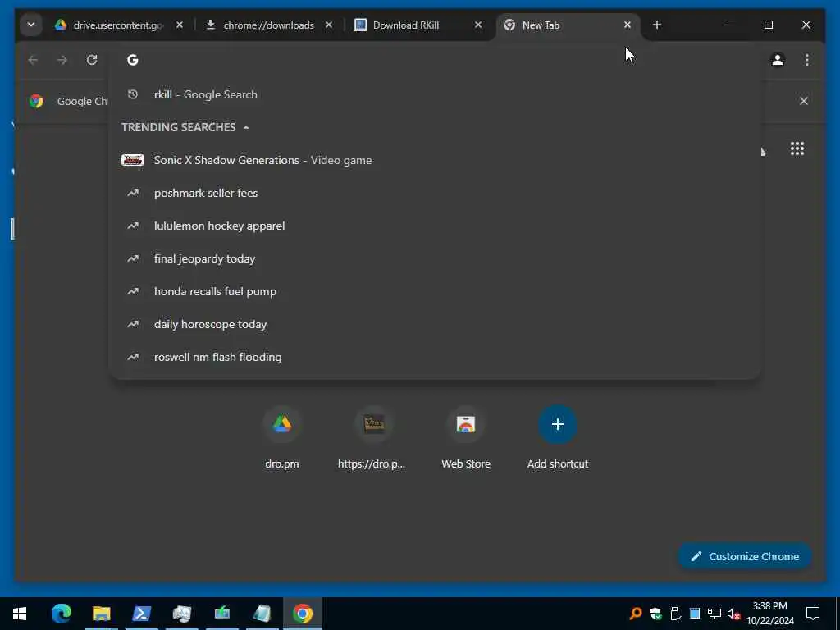Dismiss the Google Chrome info bar
Image resolution: width=840 pixels, height=630 pixels.
click(804, 101)
